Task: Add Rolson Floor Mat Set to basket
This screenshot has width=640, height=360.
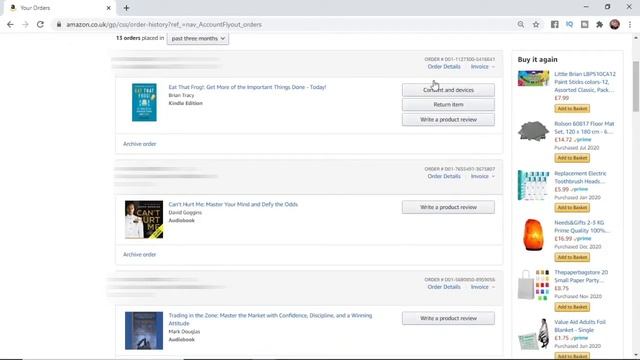Action: click(572, 158)
